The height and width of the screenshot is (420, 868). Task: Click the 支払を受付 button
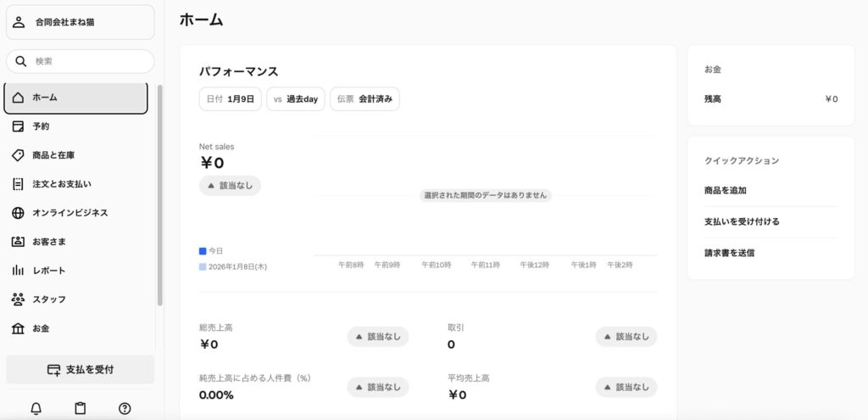tap(81, 369)
